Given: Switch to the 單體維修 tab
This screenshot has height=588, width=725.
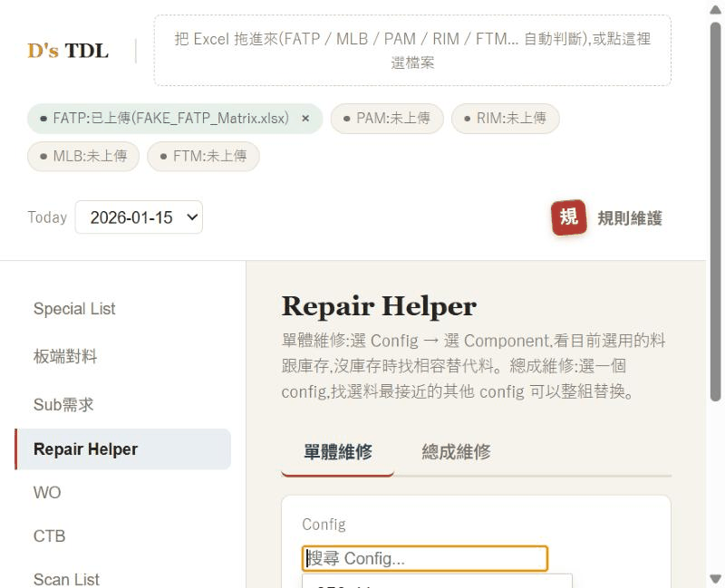Looking at the screenshot, I should coord(337,451).
